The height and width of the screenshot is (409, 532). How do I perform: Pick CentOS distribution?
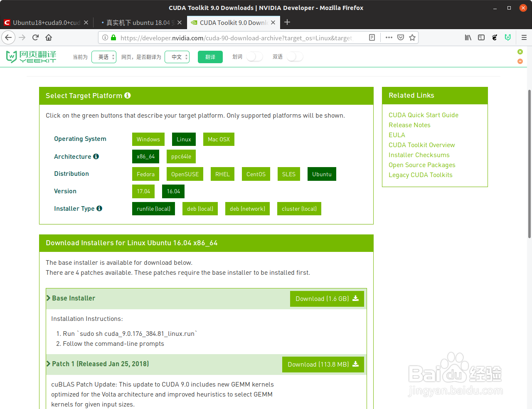[256, 174]
